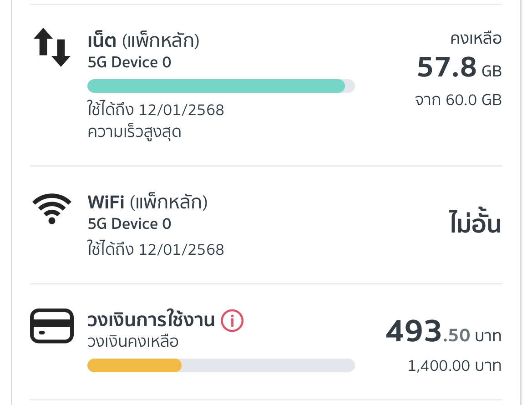This screenshot has height=405, width=532.
Task: Select the วงเงินการใช้งาน heading
Action: coord(151,321)
